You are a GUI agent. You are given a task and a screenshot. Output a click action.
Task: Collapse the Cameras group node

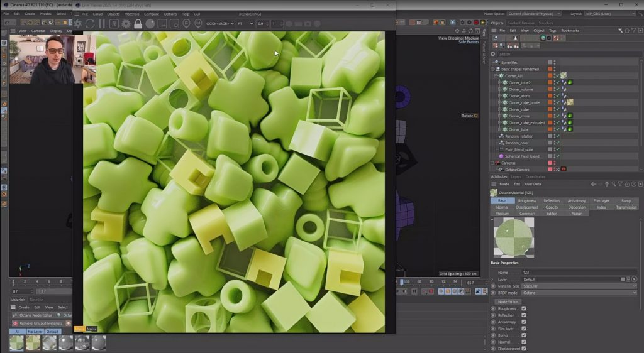point(492,163)
